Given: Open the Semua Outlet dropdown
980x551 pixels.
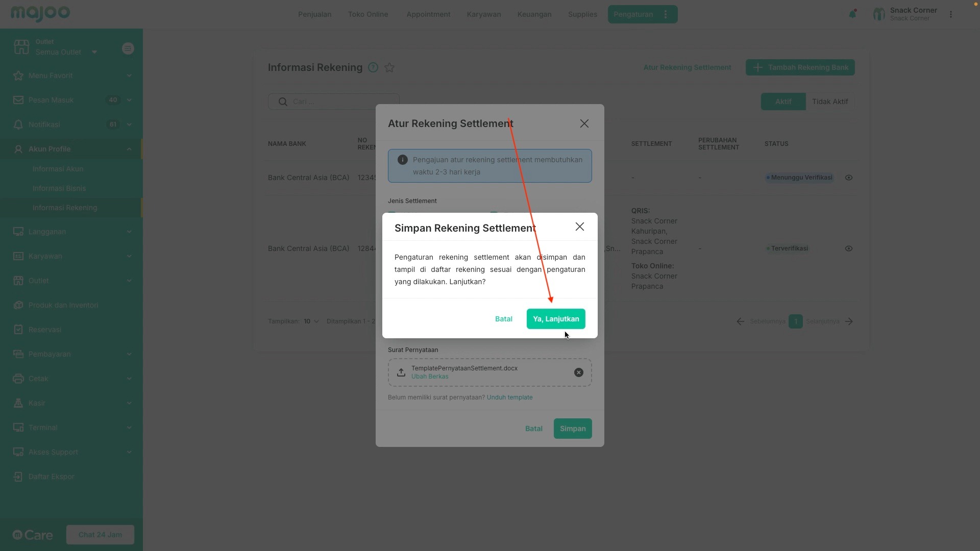Looking at the screenshot, I should click(x=66, y=52).
